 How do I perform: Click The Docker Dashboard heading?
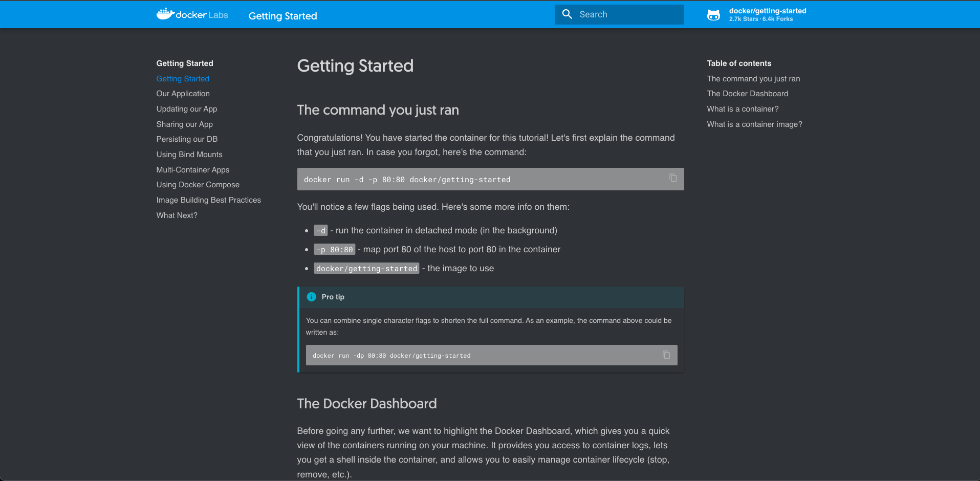point(366,404)
